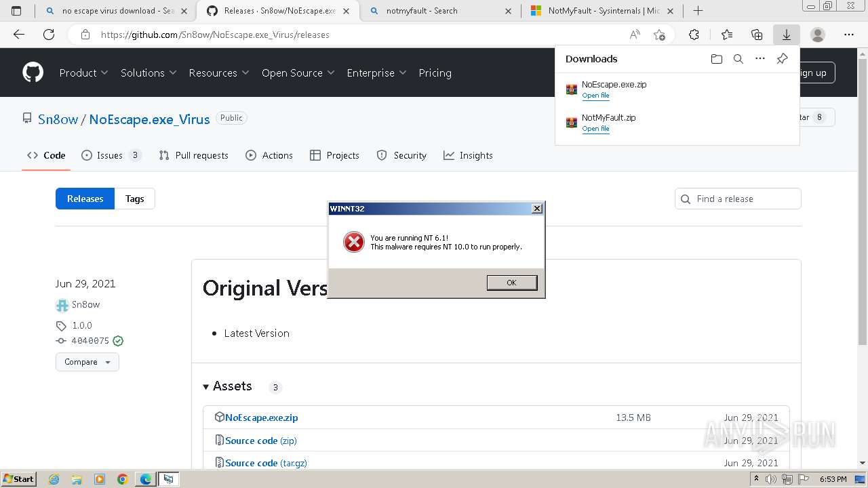Click the tab actions menu icon
Image resolution: width=868 pixels, height=488 pixels.
point(17,11)
